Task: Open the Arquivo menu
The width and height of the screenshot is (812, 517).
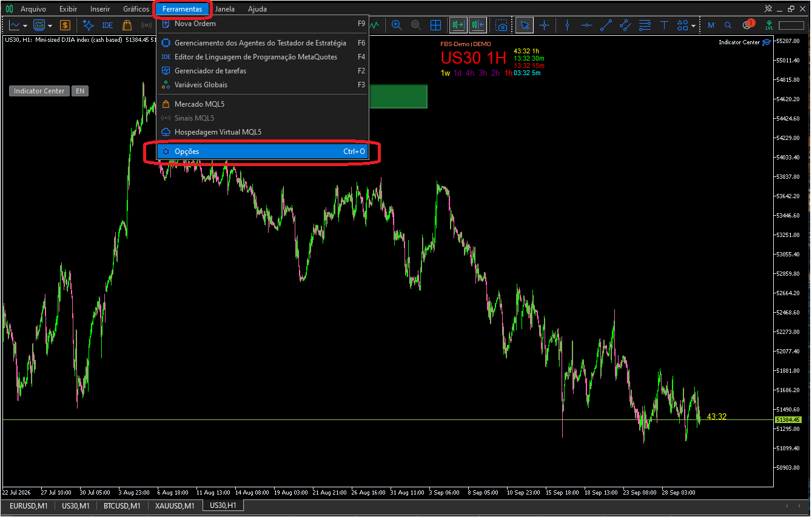Action: tap(33, 9)
